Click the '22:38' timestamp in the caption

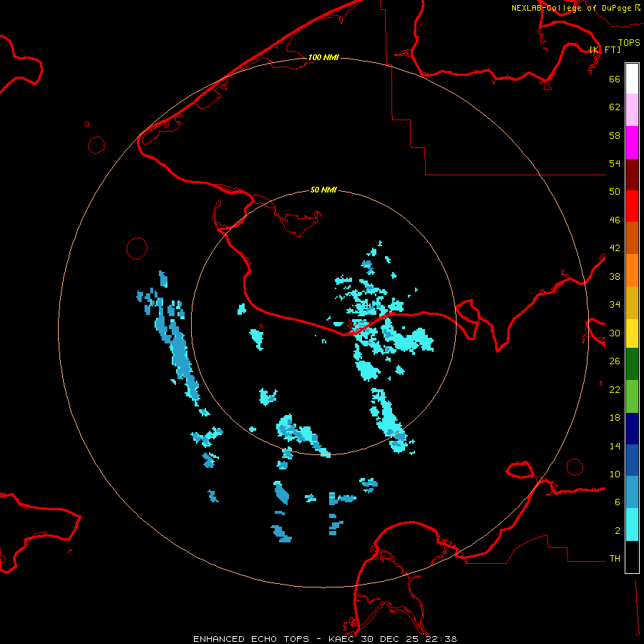click(440, 639)
